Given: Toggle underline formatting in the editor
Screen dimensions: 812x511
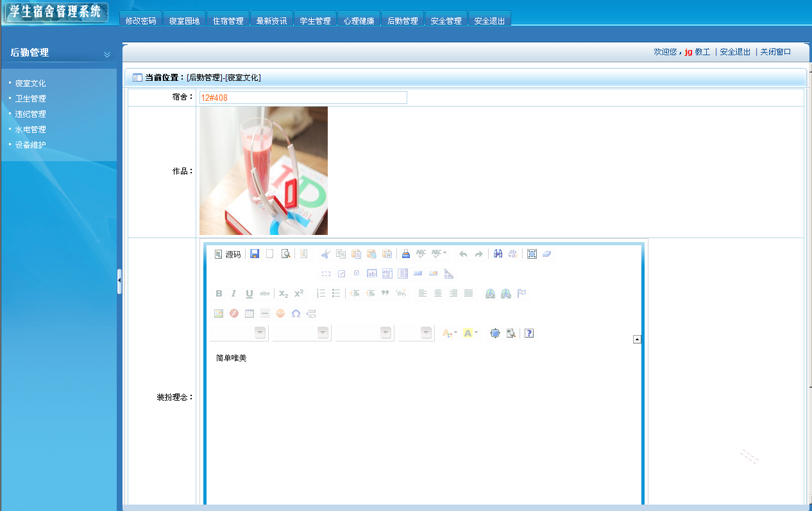Looking at the screenshot, I should tap(248, 293).
